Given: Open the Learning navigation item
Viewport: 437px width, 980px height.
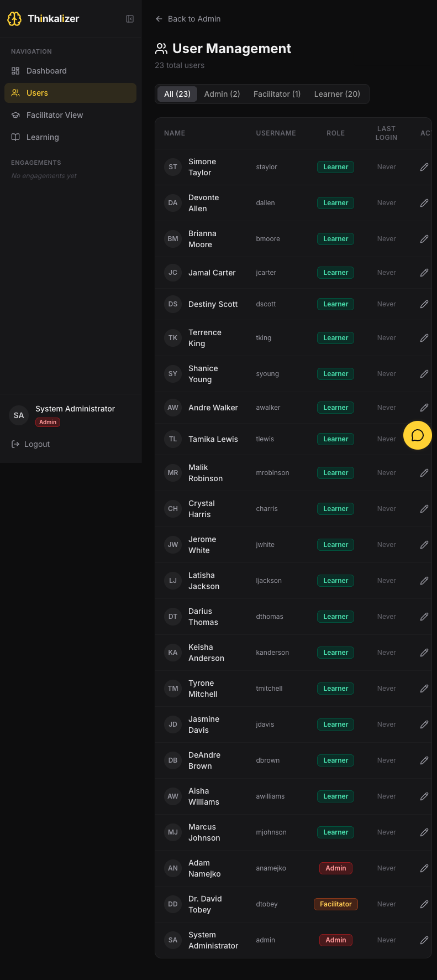Looking at the screenshot, I should tap(43, 137).
